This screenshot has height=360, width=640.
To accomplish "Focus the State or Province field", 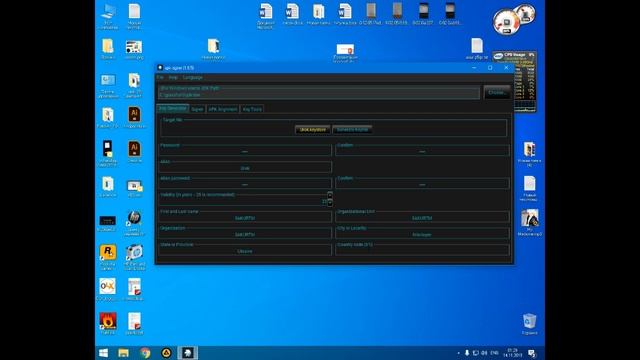I will click(245, 251).
